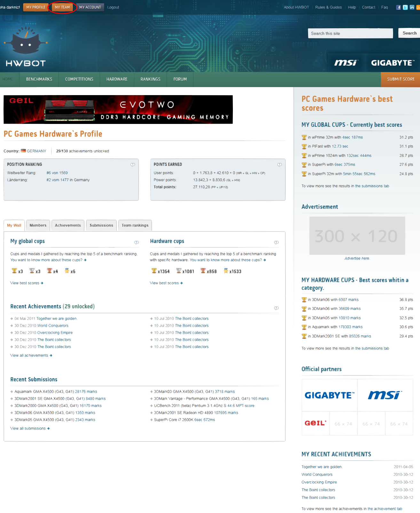Click the achievement tab link in sidebar
The height and width of the screenshot is (513, 420).
(385, 509)
